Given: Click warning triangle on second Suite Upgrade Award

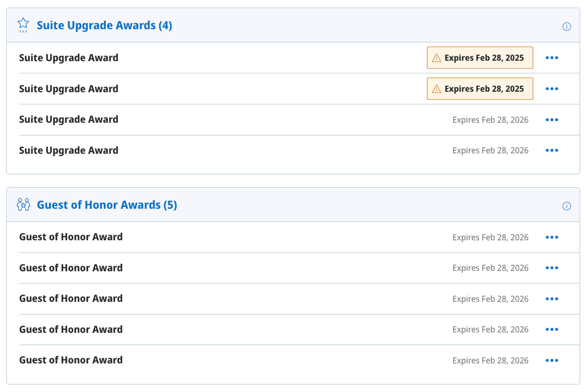Looking at the screenshot, I should (436, 89).
